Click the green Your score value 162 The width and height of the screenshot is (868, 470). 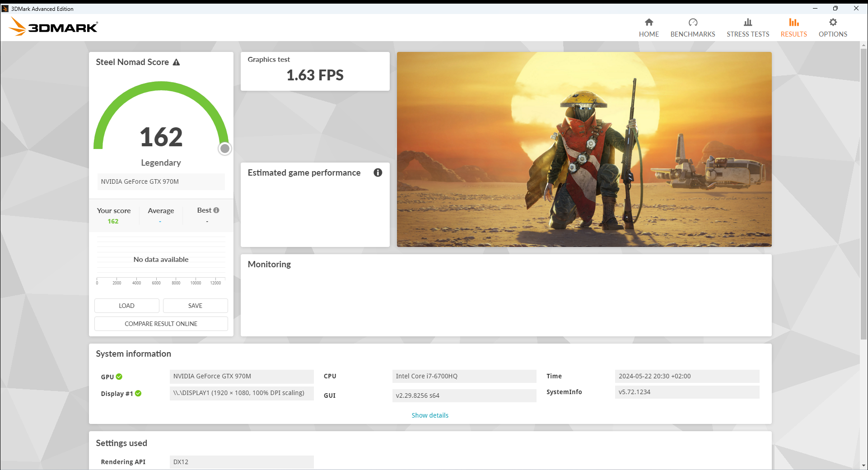point(113,221)
